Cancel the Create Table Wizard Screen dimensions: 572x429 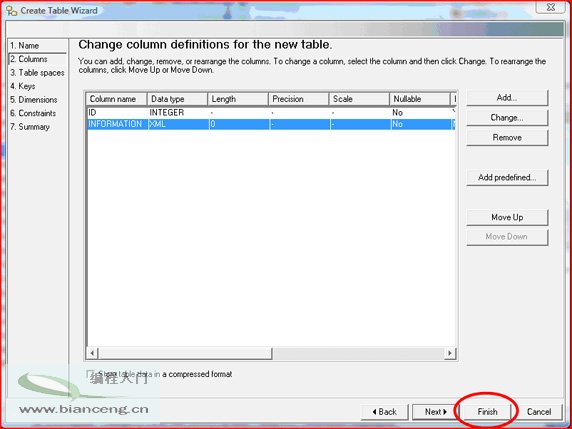coord(539,412)
